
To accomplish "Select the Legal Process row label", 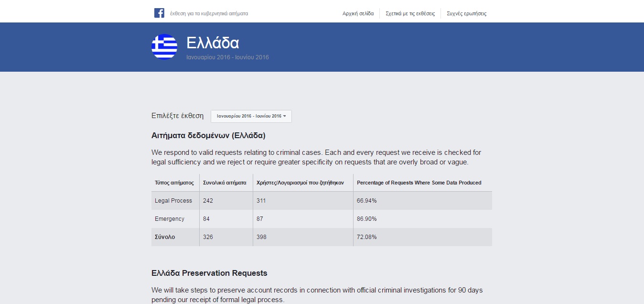I will (173, 201).
